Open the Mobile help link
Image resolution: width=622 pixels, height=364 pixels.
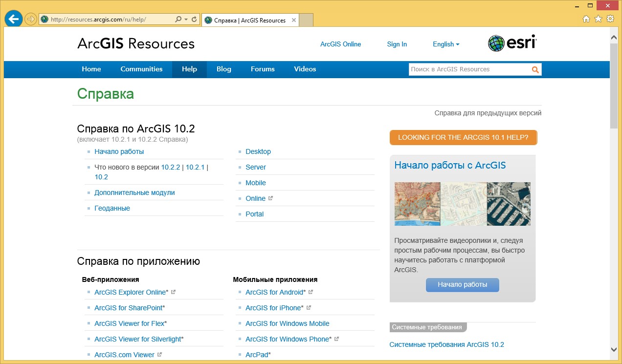[256, 183]
